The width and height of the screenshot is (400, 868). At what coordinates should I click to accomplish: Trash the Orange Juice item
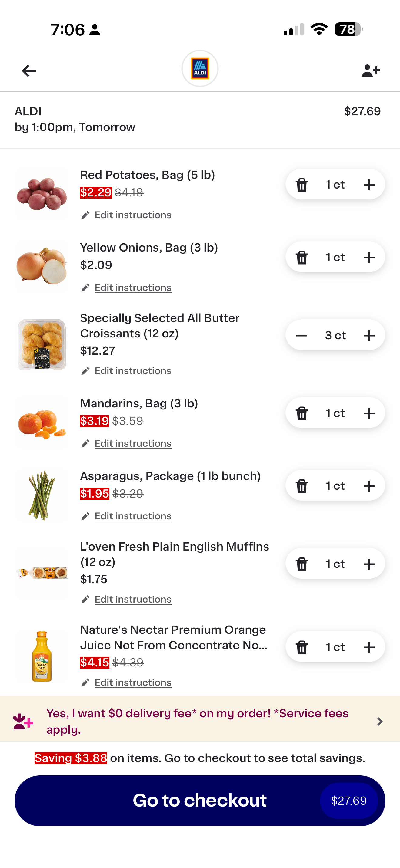click(302, 647)
